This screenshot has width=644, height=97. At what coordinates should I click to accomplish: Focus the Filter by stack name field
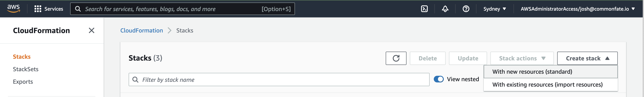279,80
